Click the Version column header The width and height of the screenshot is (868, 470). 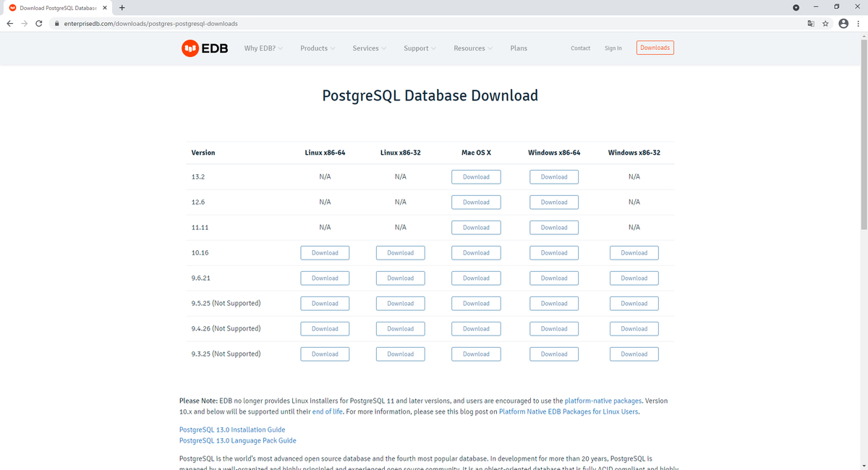[x=203, y=153]
